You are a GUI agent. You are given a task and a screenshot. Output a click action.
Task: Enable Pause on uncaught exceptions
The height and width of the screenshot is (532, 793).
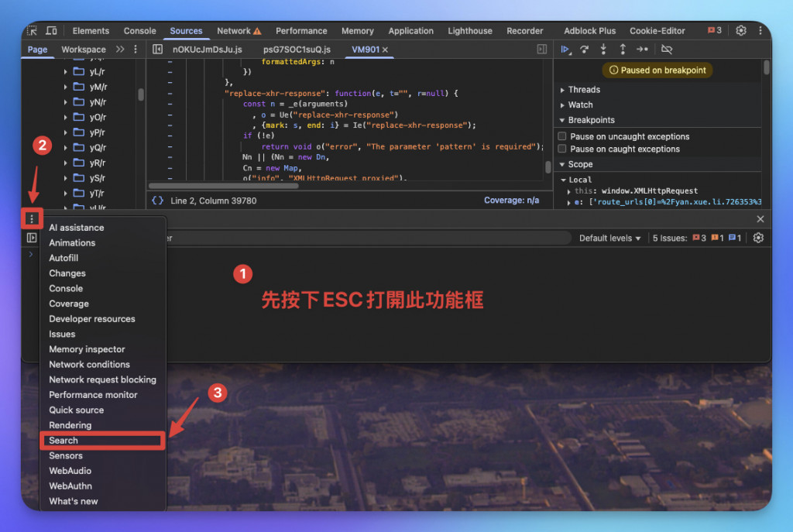pyautogui.click(x=562, y=136)
